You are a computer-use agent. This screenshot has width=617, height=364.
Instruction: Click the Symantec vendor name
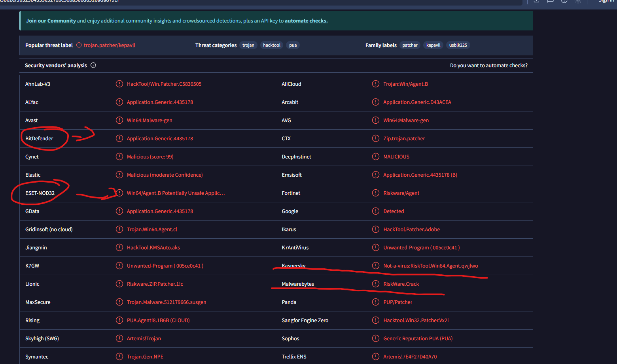click(37, 356)
